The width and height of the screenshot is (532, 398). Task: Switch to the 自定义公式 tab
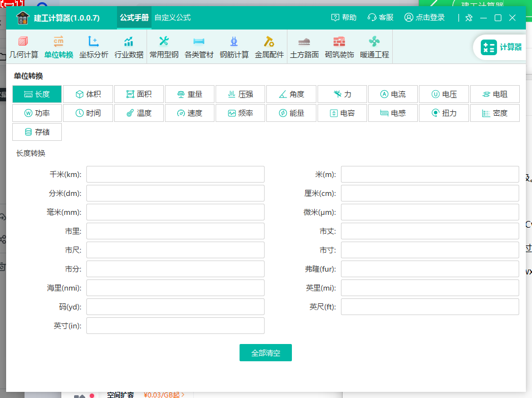pyautogui.click(x=172, y=17)
